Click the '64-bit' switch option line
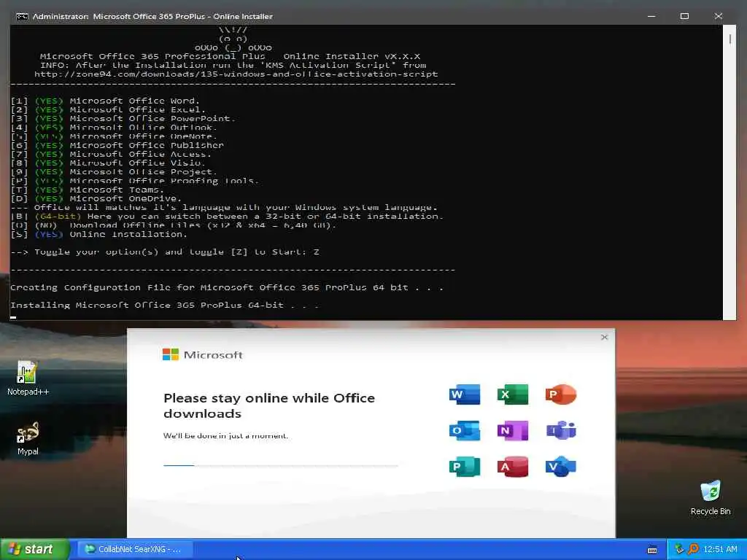This screenshot has width=747, height=560. [228, 216]
